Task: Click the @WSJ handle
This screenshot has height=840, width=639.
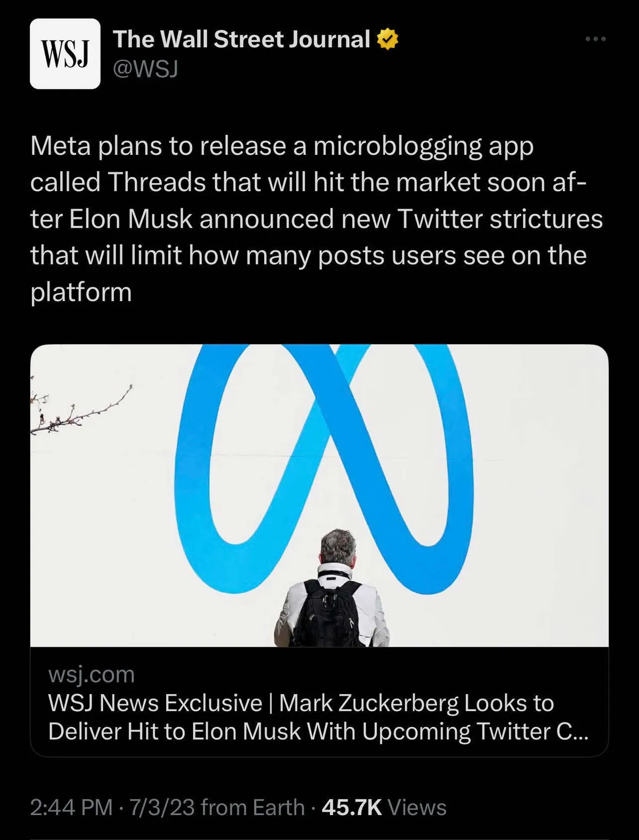Action: (x=145, y=69)
